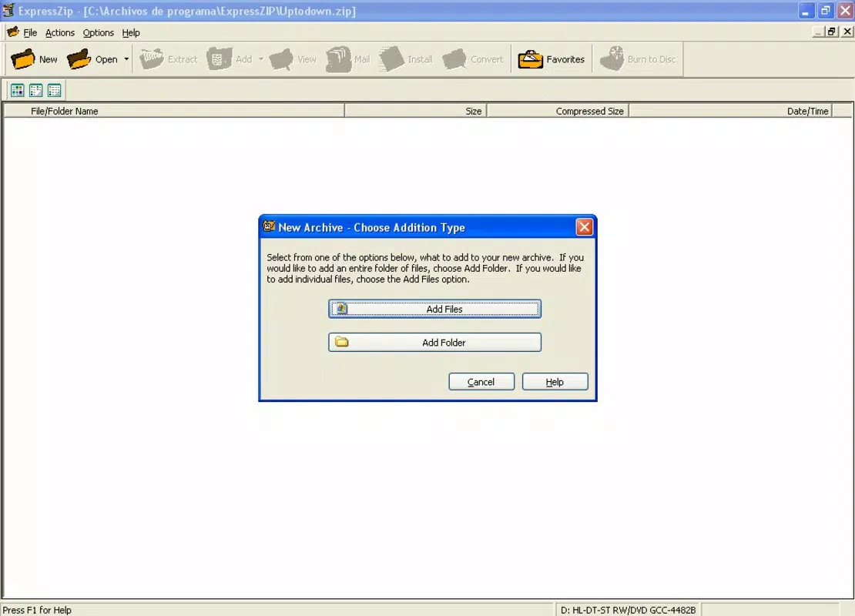Open the Options menu
855x616 pixels.
click(x=98, y=32)
